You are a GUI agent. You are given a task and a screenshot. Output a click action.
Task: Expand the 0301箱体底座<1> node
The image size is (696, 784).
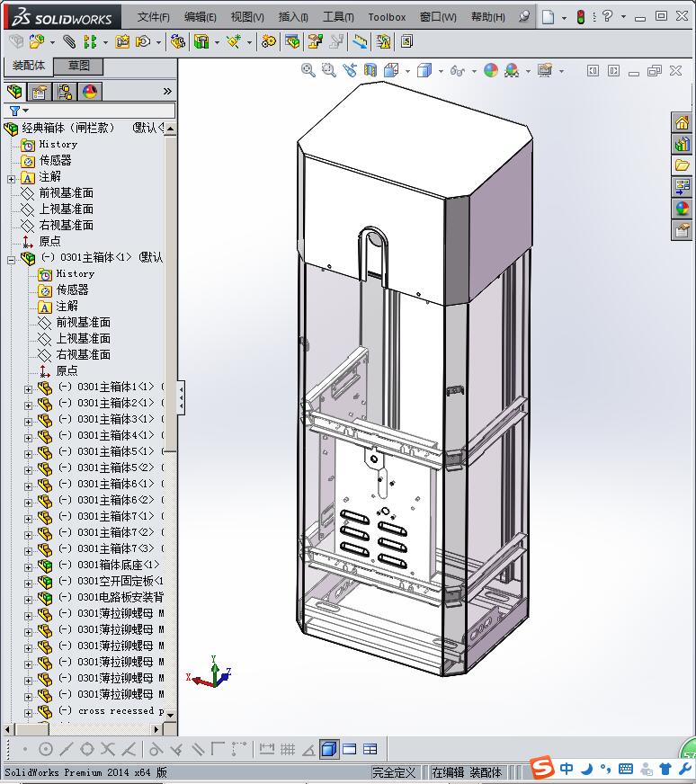coord(28,567)
